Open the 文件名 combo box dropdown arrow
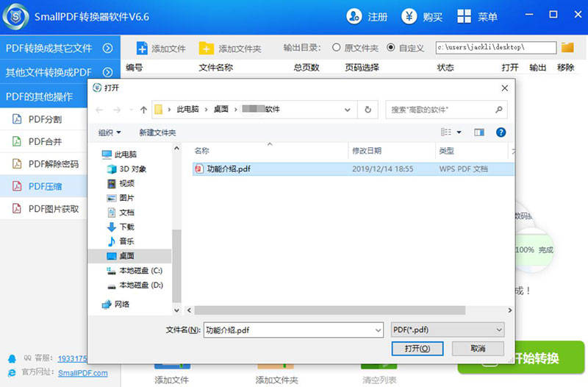 (378, 330)
